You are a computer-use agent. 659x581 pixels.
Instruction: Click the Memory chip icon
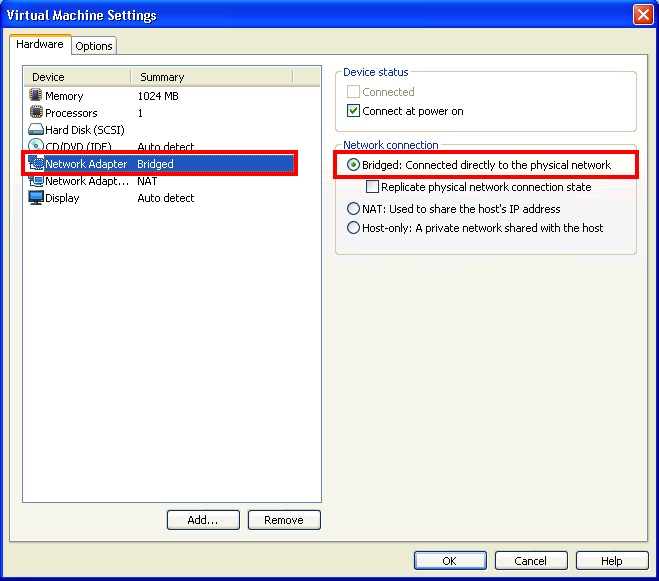36,96
